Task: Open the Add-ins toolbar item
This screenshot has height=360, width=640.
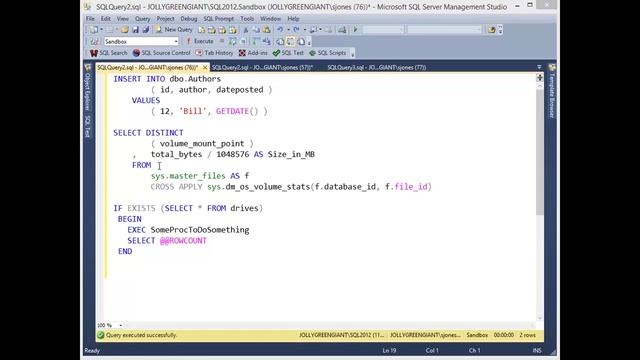Action: coord(253,53)
